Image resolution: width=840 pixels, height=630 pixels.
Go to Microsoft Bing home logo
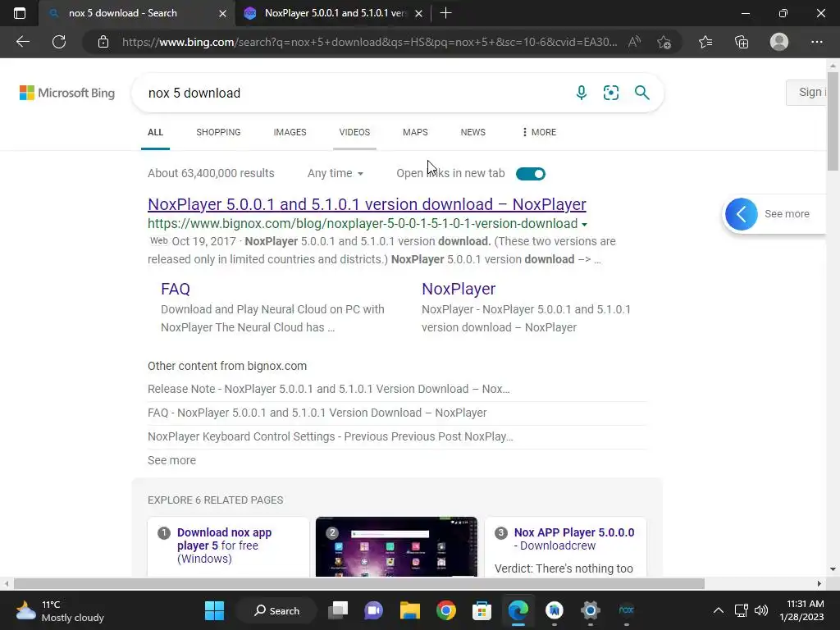coord(67,93)
